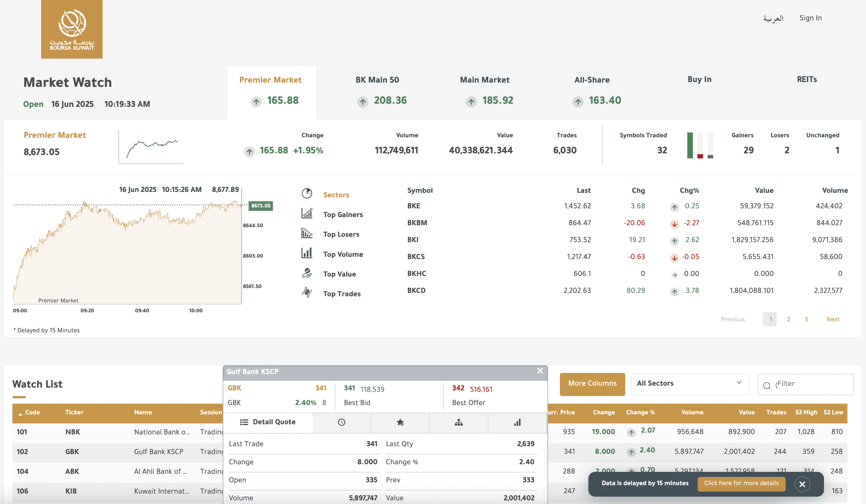Switch to Premier Market tab
The height and width of the screenshot is (504, 866).
pyautogui.click(x=271, y=92)
